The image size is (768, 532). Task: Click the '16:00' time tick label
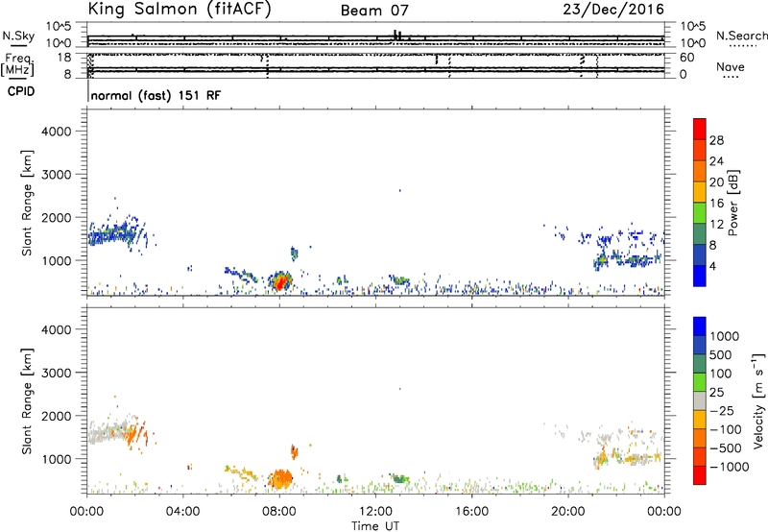[471, 512]
